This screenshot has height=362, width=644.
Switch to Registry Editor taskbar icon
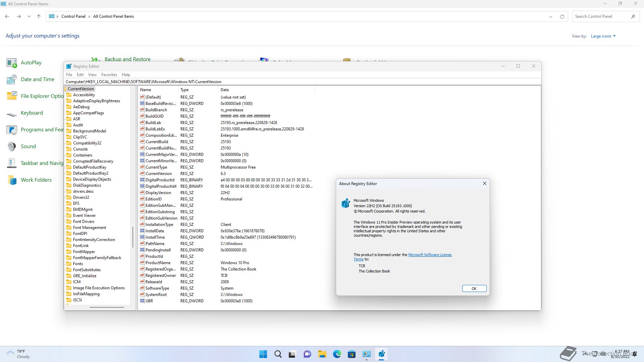(x=381, y=354)
